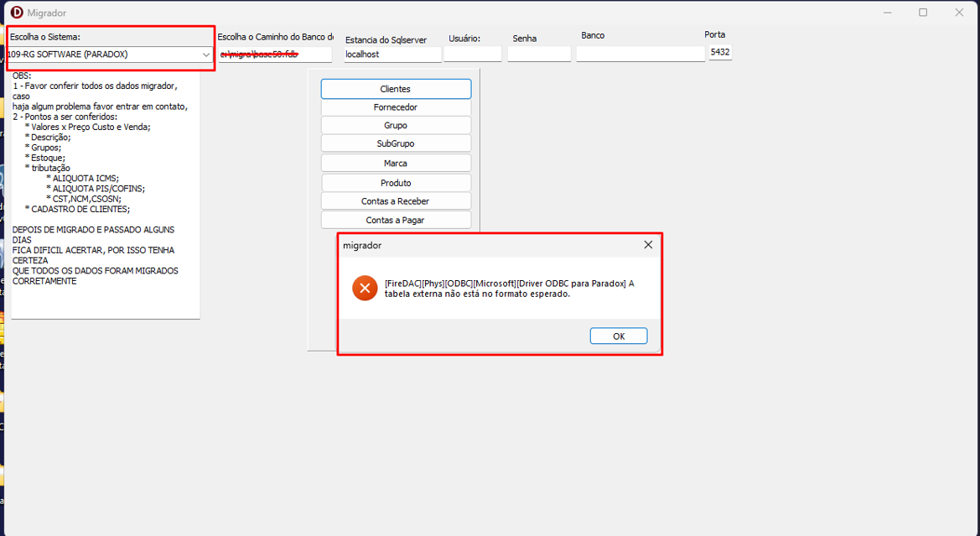Click the Contas a Receber button
The height and width of the screenshot is (536, 980).
[396, 201]
